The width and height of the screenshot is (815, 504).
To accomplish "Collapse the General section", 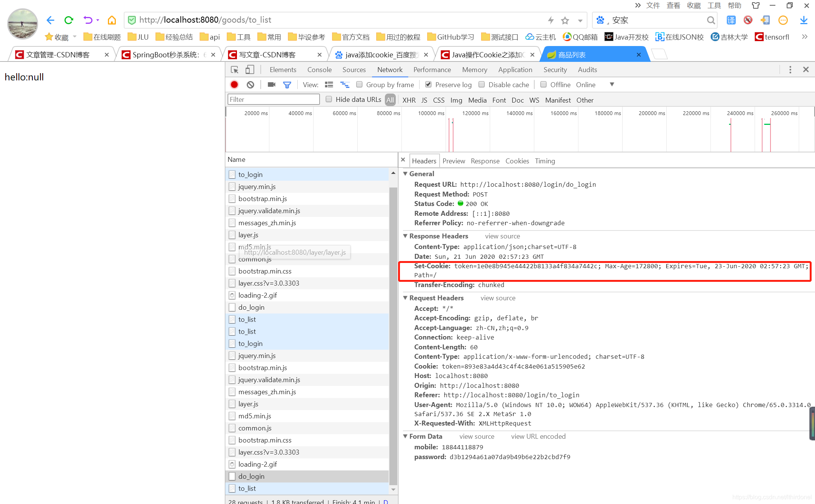I will pos(405,174).
